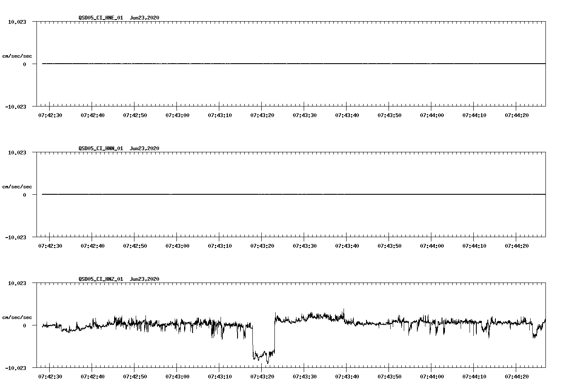Click the 07:43:30 time label under the HNN plot
The width and height of the screenshot is (576, 392).
(305, 246)
